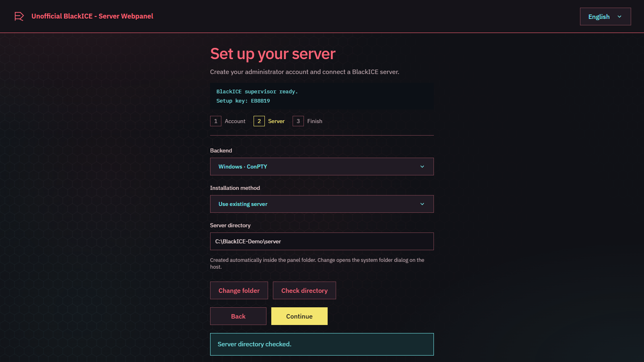Click the Server directory path field
644x362 pixels.
coord(322,241)
